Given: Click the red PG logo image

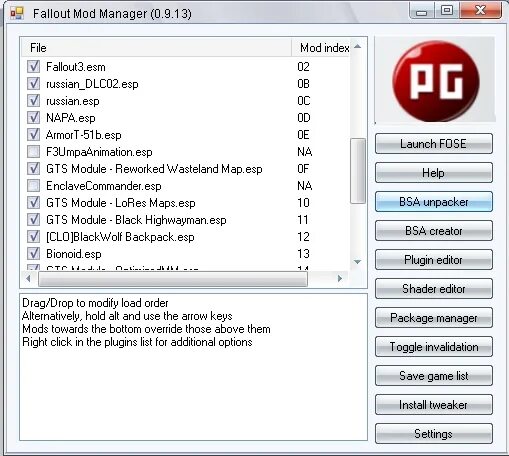Looking at the screenshot, I should [435, 80].
